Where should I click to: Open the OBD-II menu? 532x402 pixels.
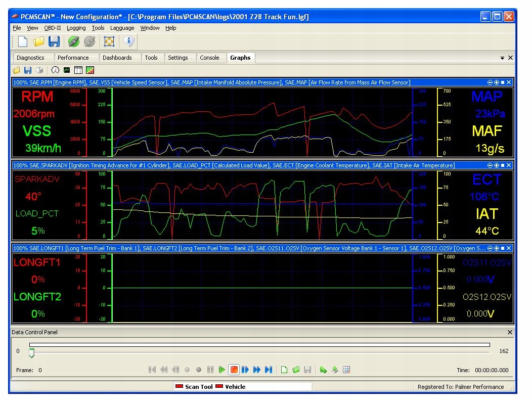click(53, 28)
